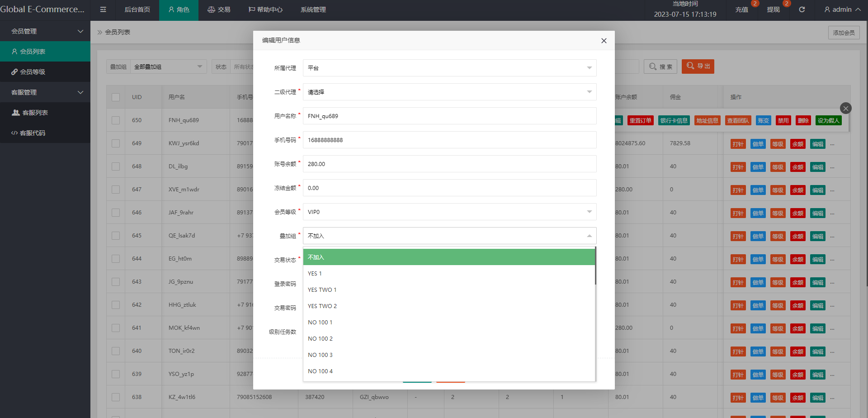This screenshot has width=868, height=418.
Task: Click the 用户名称 input field
Action: click(449, 116)
